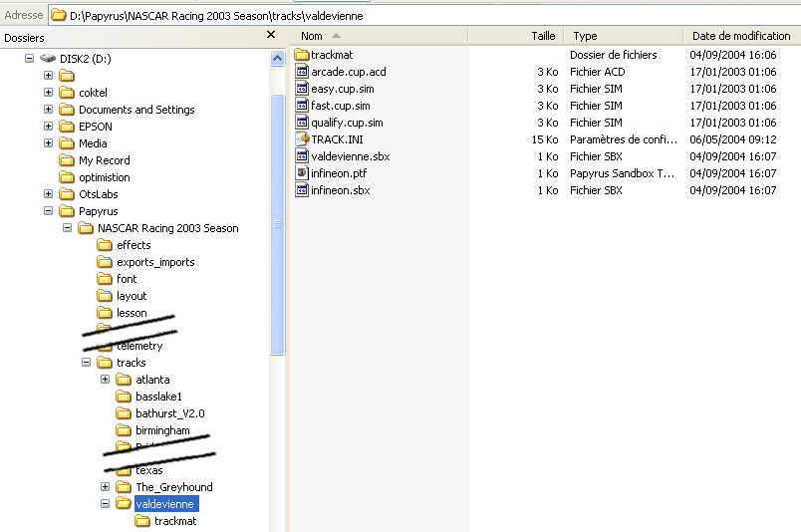The height and width of the screenshot is (532, 801).
Task: Select the Documents and Settings folder label
Action: [x=136, y=110]
